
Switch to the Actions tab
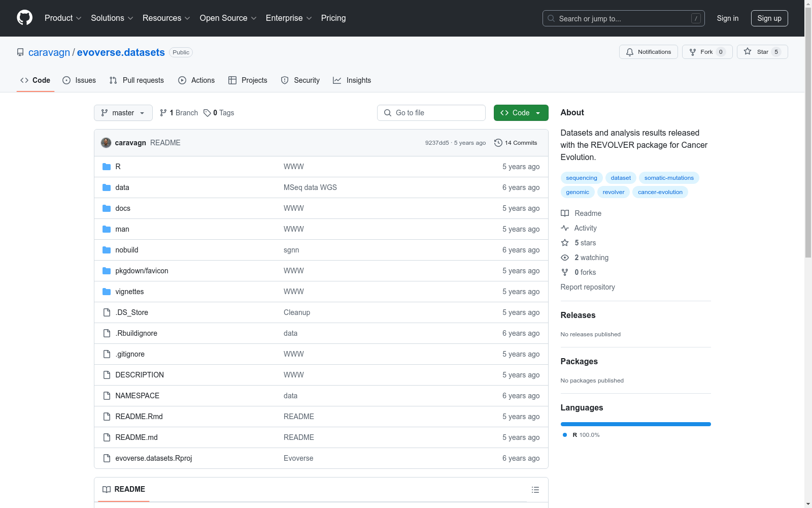(196, 80)
